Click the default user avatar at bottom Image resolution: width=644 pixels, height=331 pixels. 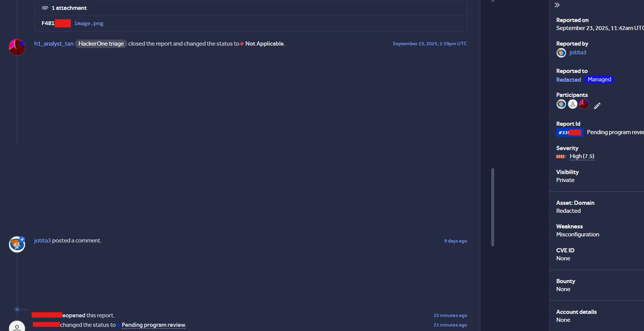click(x=17, y=327)
